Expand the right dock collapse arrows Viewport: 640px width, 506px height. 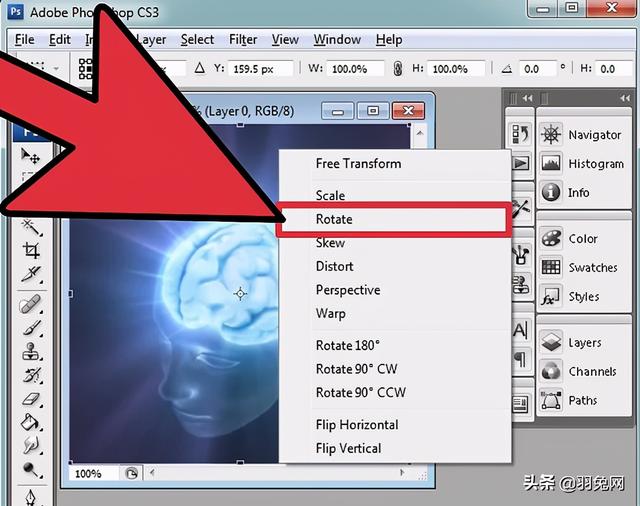(624, 98)
